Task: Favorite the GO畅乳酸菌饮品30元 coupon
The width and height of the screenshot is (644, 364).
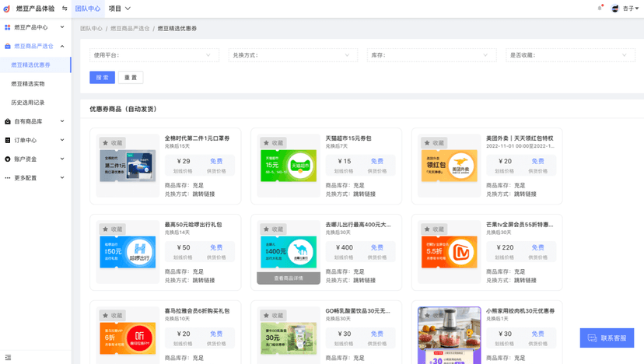Action: 274,316
